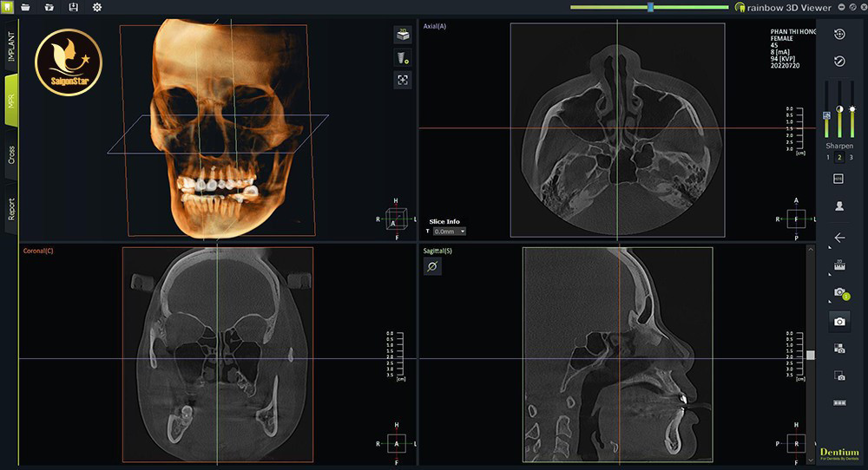Open the ruler measurement tool
This screenshot has width=868, height=470.
839,265
